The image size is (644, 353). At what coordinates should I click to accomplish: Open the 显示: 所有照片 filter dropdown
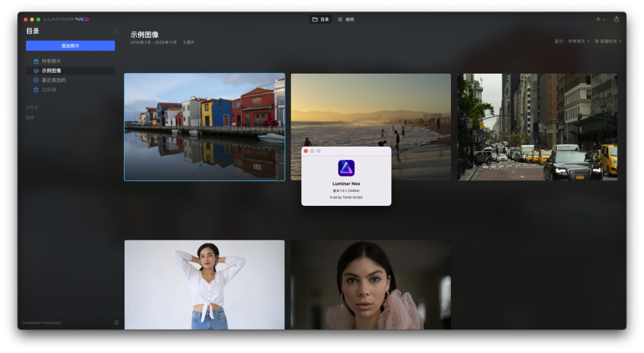click(x=572, y=41)
